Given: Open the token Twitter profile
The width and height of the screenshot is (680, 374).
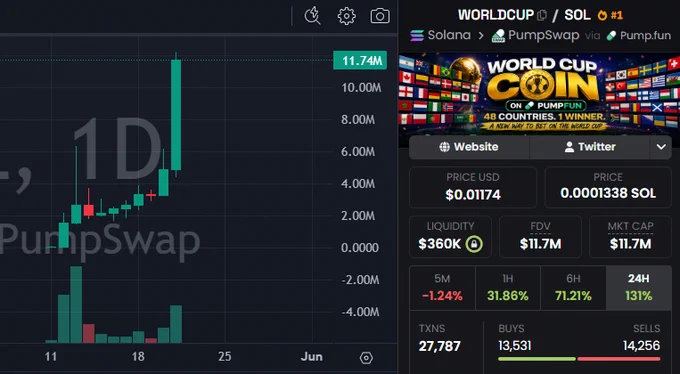Looking at the screenshot, I should click(x=590, y=147).
